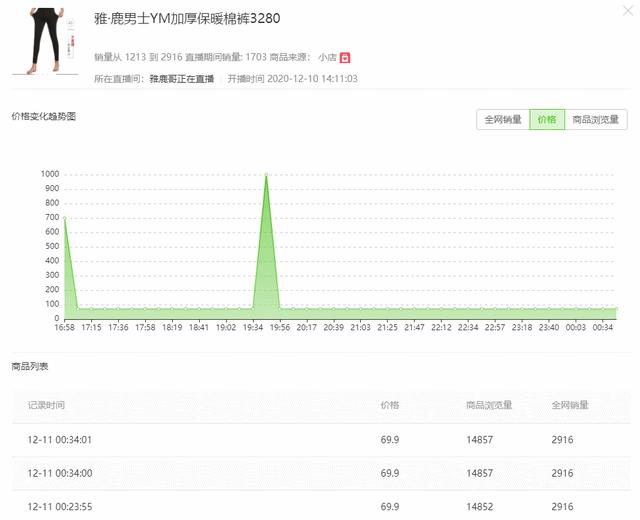Open the 雅鹿哥正在直播 live room link
640x520 pixels.
(182, 79)
